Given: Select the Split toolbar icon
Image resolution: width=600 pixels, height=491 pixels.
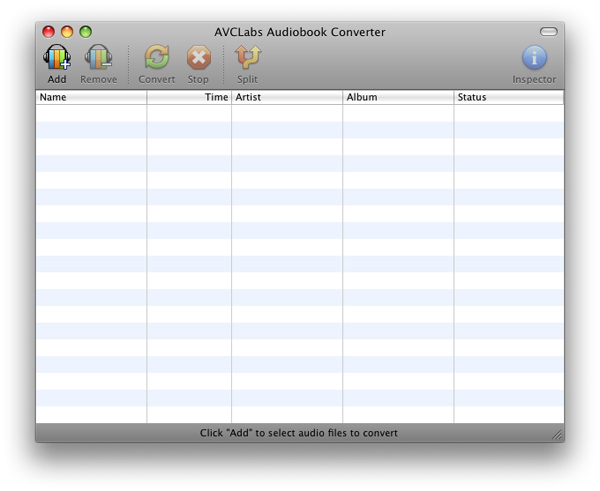Looking at the screenshot, I should pyautogui.click(x=247, y=58).
